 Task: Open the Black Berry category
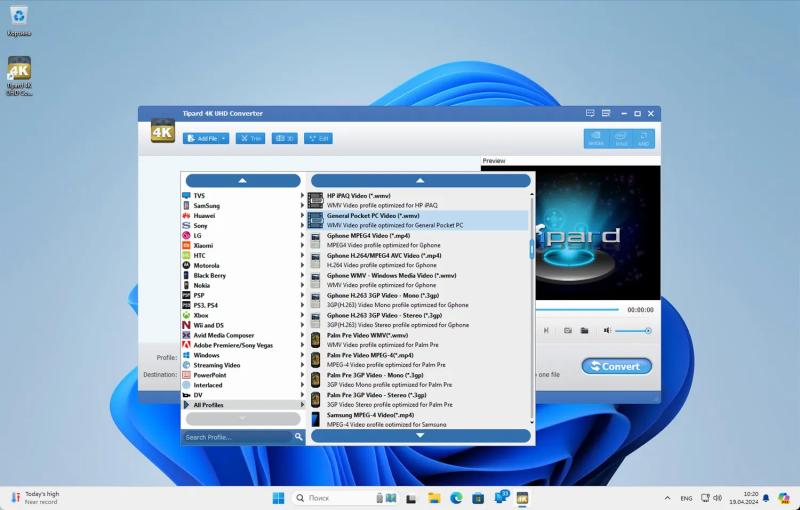coord(243,275)
